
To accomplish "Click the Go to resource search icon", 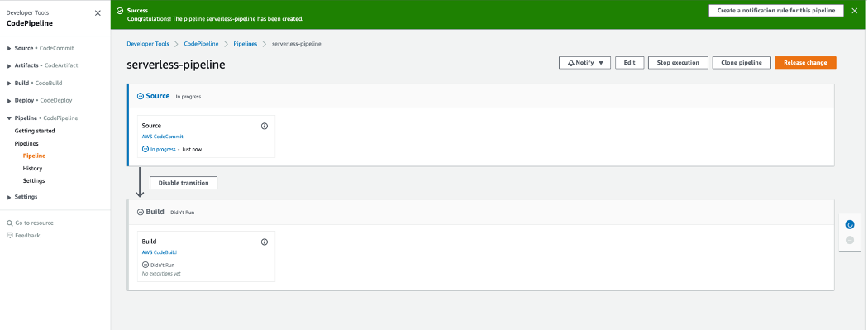I will tap(9, 223).
